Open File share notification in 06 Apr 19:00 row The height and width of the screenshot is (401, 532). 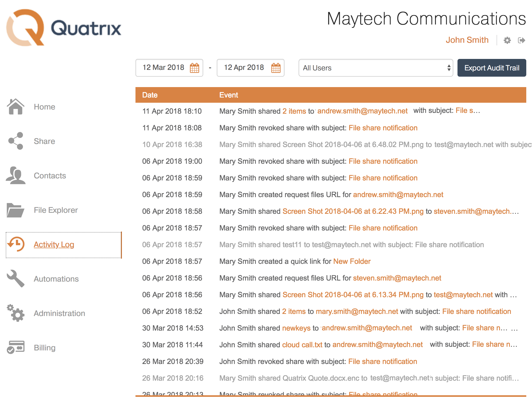tap(383, 161)
